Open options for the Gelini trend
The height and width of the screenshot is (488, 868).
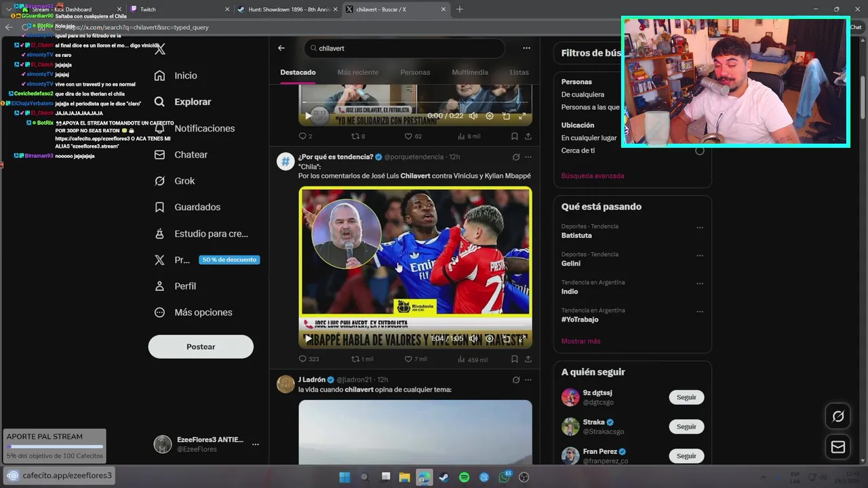point(700,256)
